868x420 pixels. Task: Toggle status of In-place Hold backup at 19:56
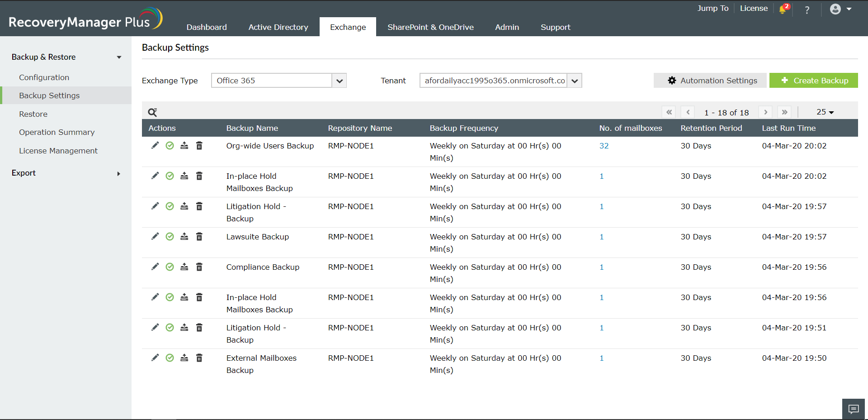pos(170,297)
